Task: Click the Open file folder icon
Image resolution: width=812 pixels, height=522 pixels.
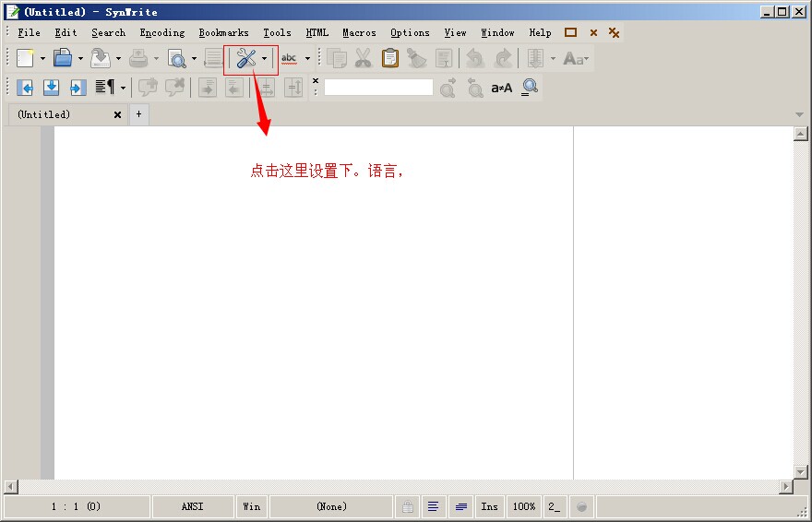Action: click(x=63, y=58)
